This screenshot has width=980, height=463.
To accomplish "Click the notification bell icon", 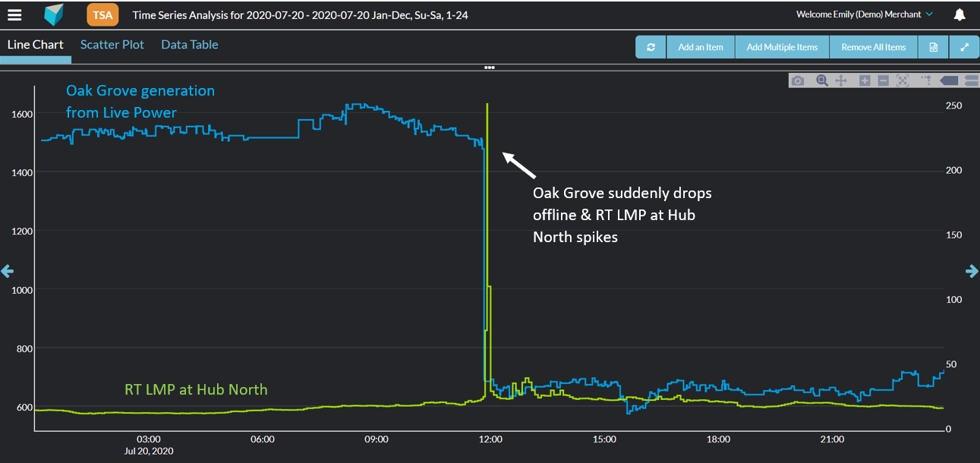I will 960,14.
